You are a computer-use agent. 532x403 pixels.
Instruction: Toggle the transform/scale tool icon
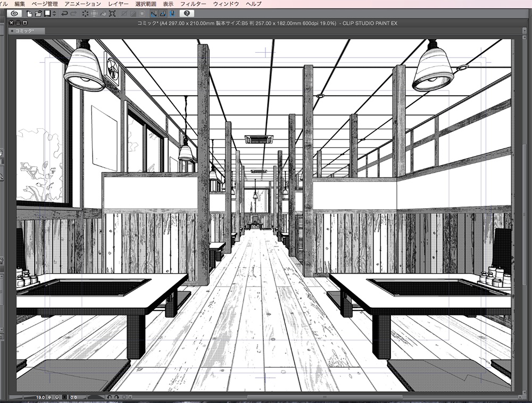[x=94, y=13]
